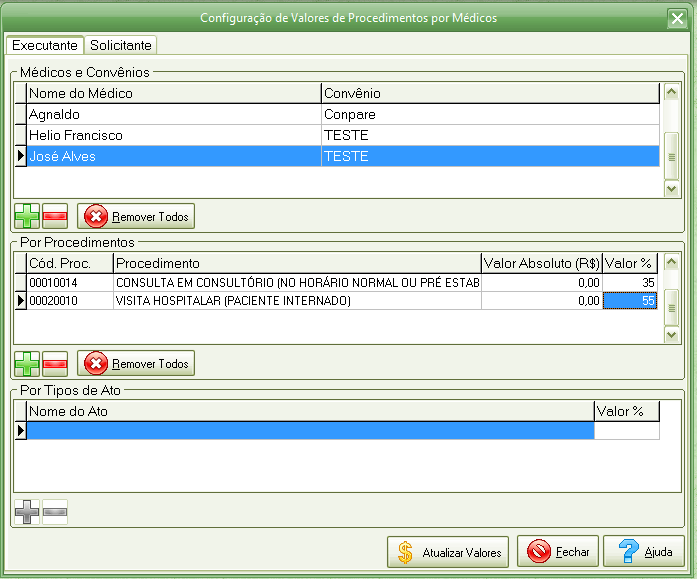Click VISITA HOSPITALAR procedure cell
The width and height of the screenshot is (697, 579).
click(297, 301)
